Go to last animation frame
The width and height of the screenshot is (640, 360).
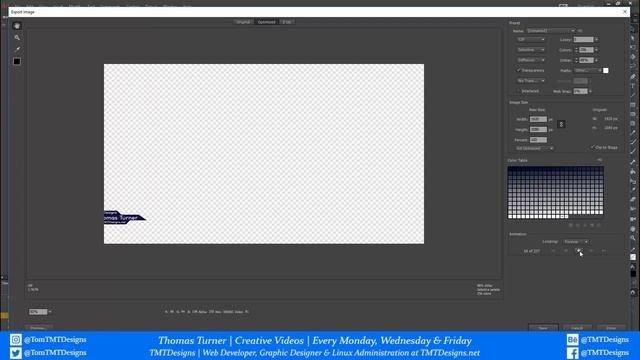tap(604, 251)
